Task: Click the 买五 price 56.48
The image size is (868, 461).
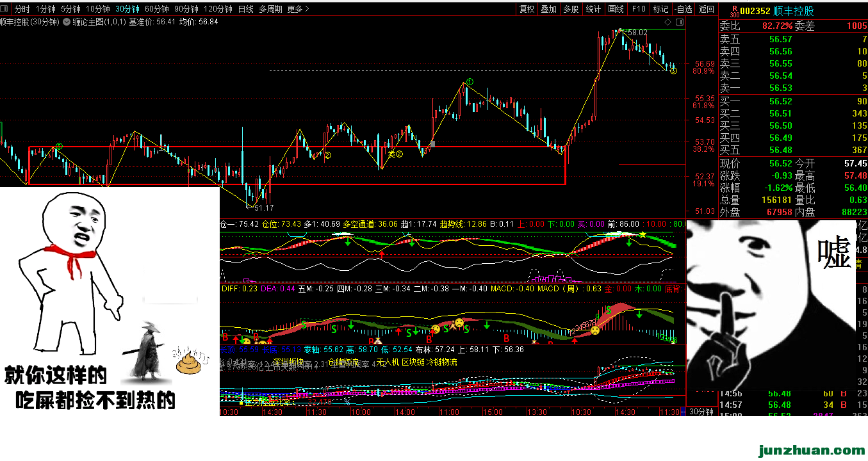Action: (780, 150)
